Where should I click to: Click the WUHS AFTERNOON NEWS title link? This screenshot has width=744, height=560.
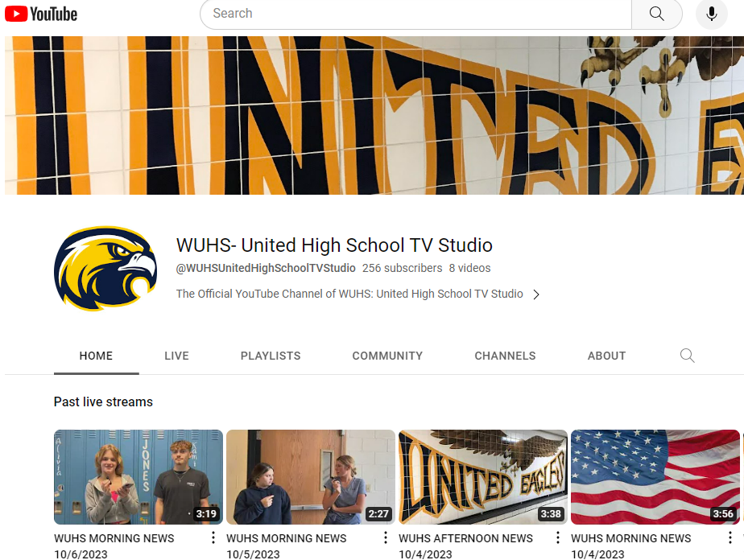point(465,538)
